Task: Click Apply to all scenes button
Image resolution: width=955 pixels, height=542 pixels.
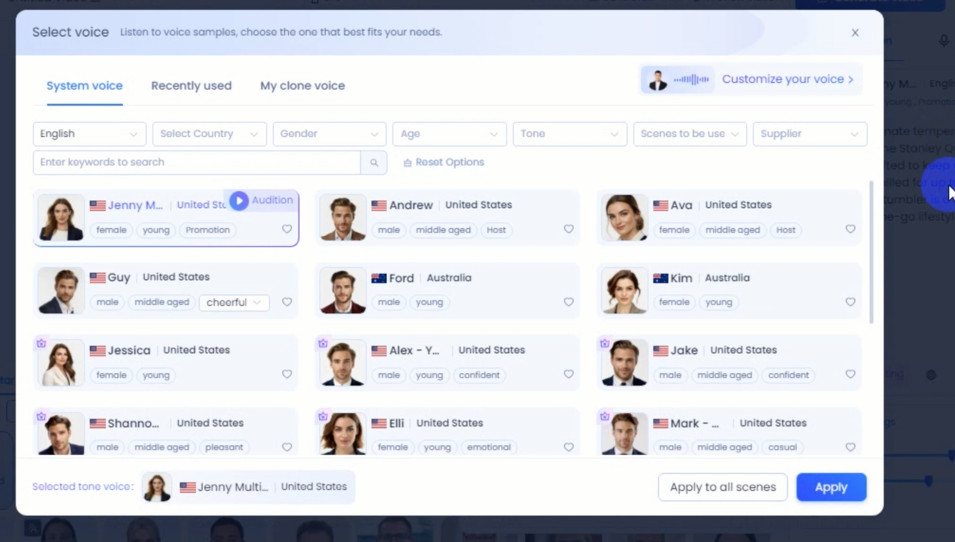Action: point(723,487)
